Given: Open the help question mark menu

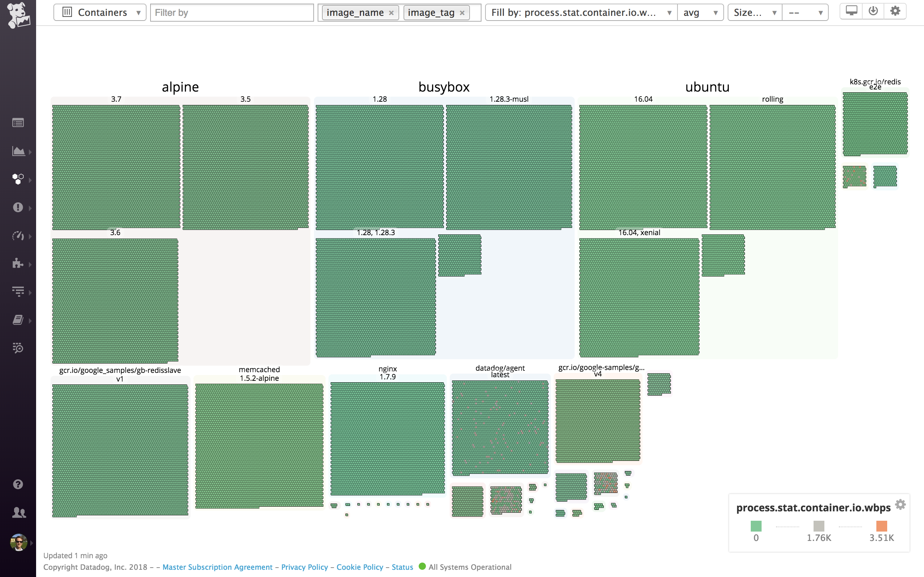Looking at the screenshot, I should tap(18, 484).
